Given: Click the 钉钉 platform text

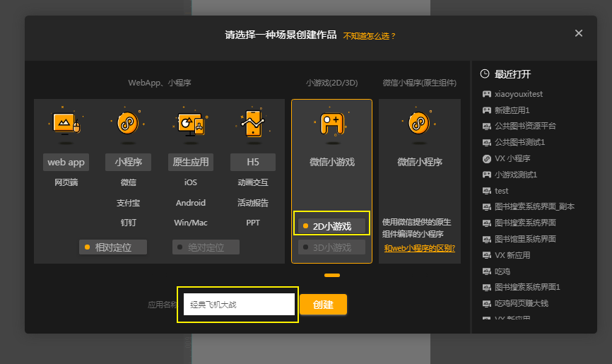Looking at the screenshot, I should point(128,223).
